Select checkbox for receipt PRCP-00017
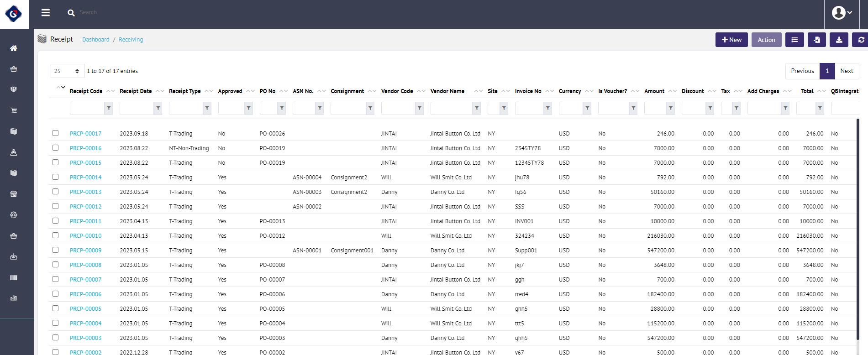Viewport: 868px width, 355px height. click(56, 133)
